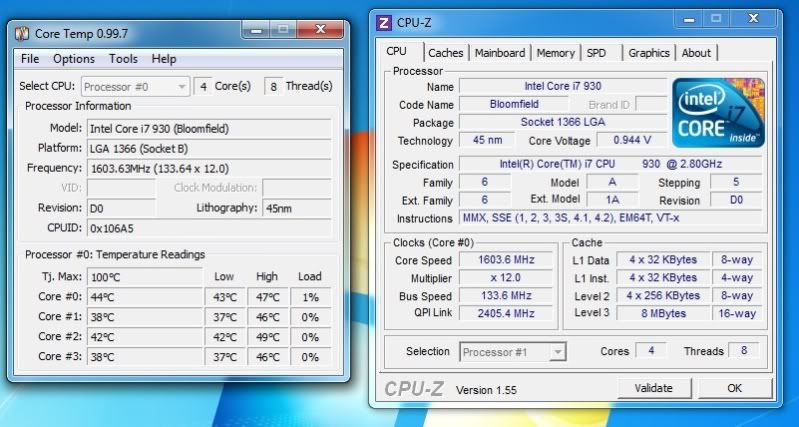Click the Instructions list MMX, SSE value
The height and width of the screenshot is (427, 799).
point(610,218)
